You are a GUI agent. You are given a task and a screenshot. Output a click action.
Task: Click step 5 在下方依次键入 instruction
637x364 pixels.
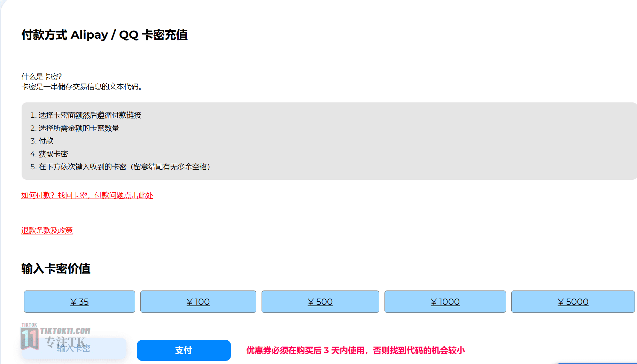(x=121, y=167)
